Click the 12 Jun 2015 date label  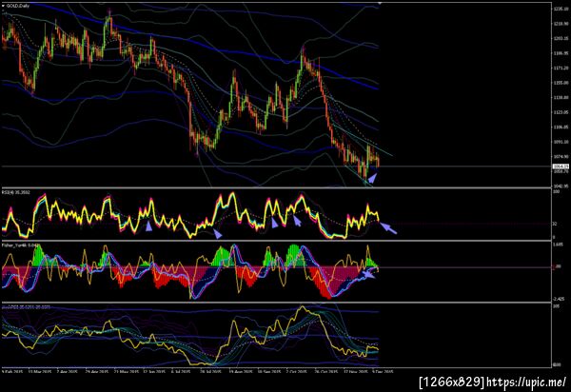coord(153,372)
